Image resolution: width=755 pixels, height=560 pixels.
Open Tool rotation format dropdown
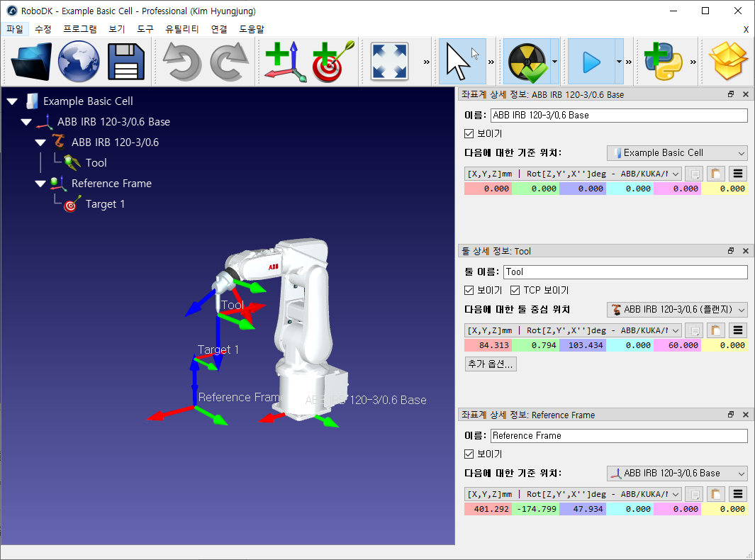(x=573, y=330)
